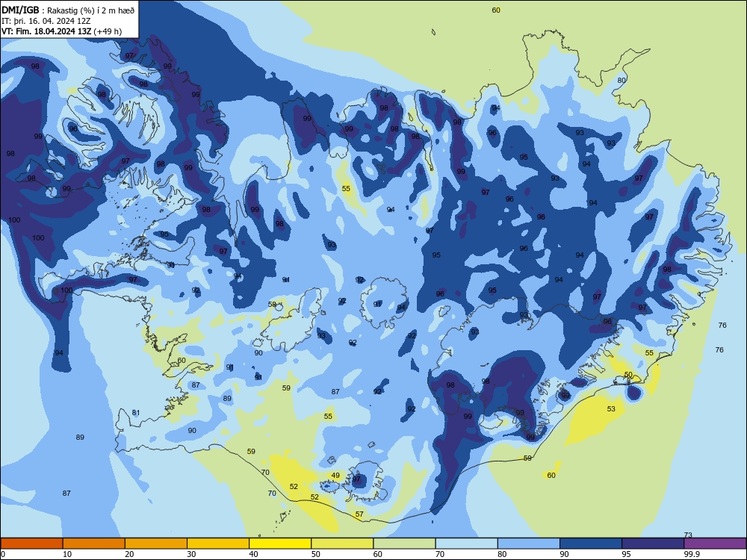The height and width of the screenshot is (560, 747).
Task: Click the humidity value '53' in the yellow area
Action: (x=611, y=408)
